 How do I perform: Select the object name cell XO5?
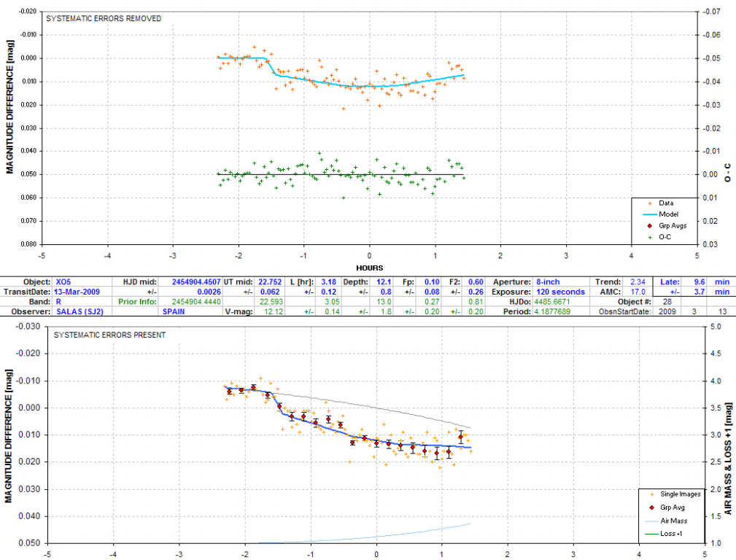63,281
